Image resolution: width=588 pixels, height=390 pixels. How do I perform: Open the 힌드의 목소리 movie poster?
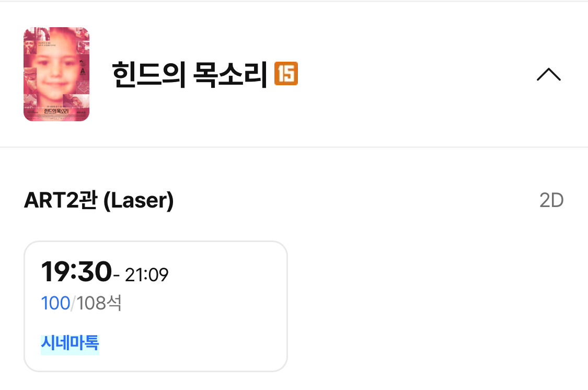[56, 74]
